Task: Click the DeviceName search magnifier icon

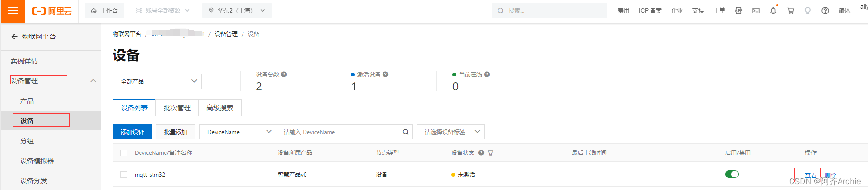Action: (x=406, y=132)
